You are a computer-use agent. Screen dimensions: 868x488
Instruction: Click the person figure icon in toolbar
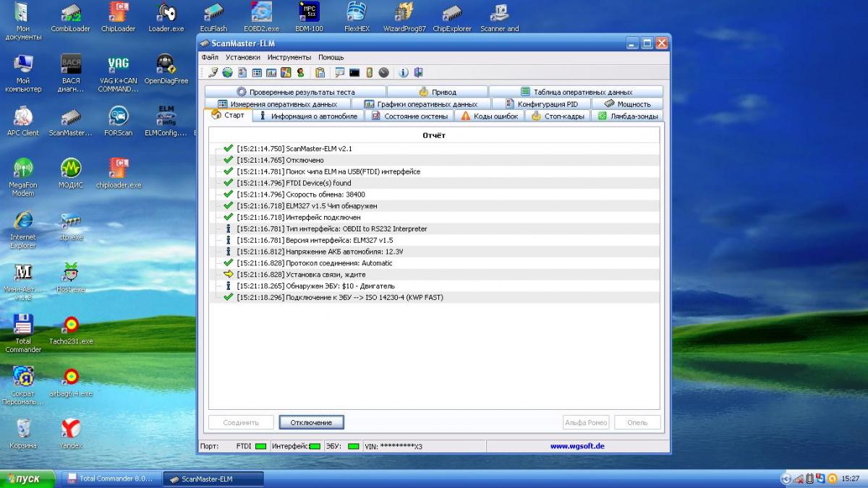point(300,72)
